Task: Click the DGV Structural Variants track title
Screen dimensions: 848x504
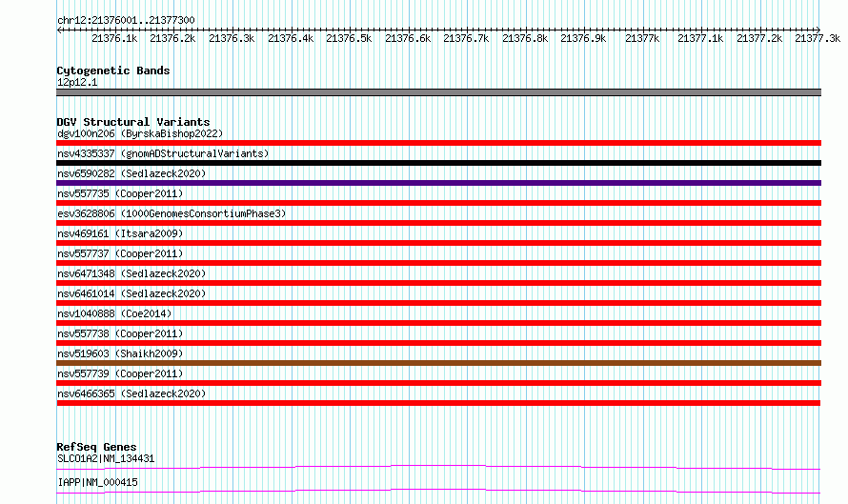Action: point(133,122)
